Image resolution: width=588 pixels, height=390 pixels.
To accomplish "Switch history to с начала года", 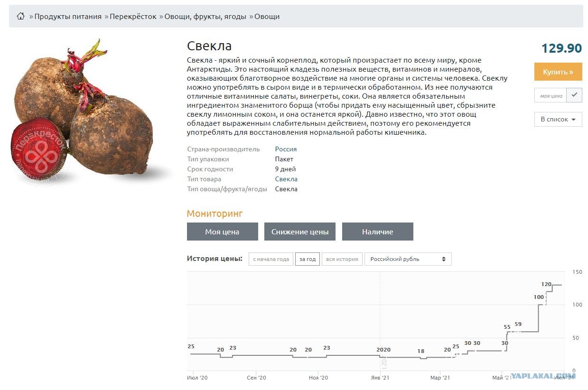I will 271,259.
